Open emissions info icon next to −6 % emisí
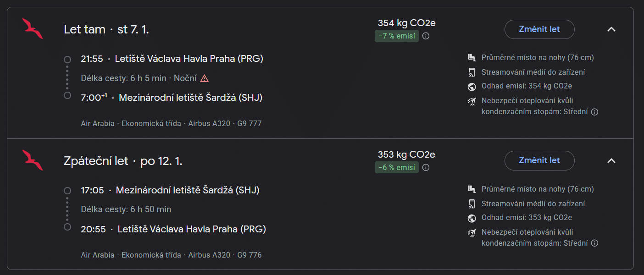The image size is (644, 275). click(426, 167)
